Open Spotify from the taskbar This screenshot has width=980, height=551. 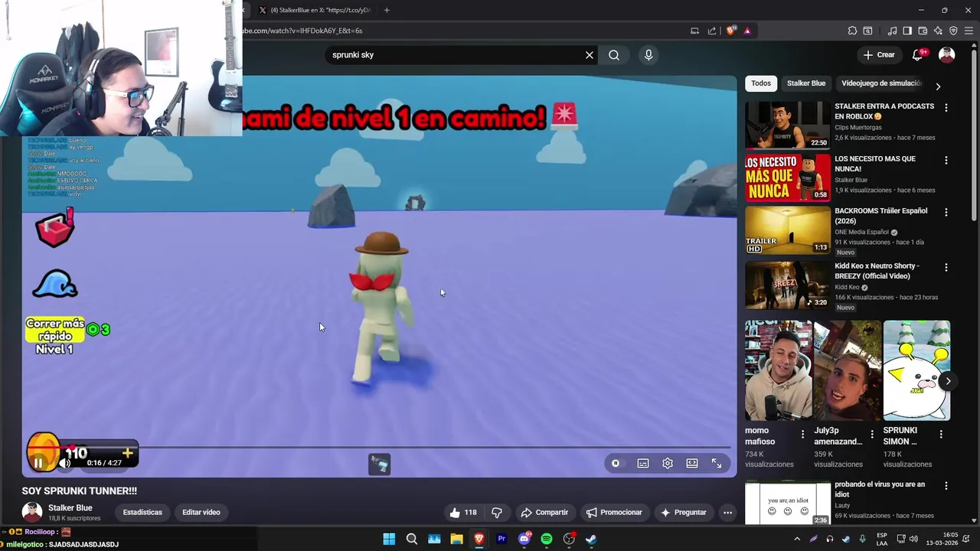pyautogui.click(x=547, y=539)
